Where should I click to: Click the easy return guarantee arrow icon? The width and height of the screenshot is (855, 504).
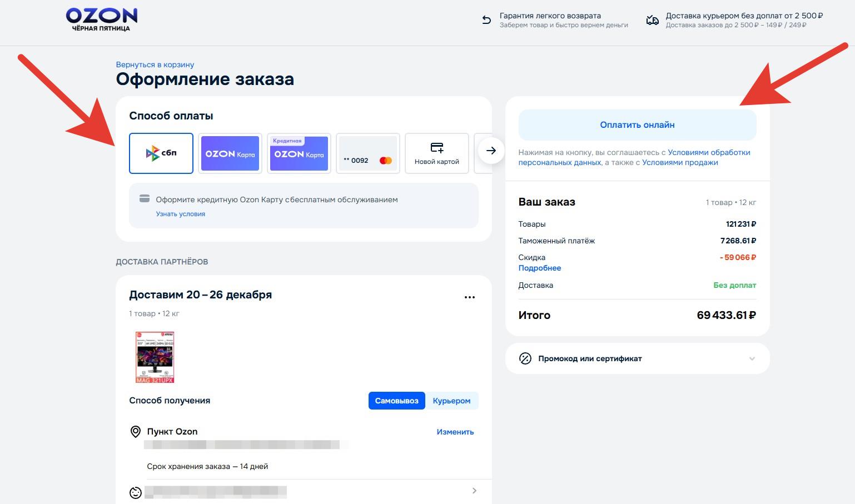click(x=486, y=21)
